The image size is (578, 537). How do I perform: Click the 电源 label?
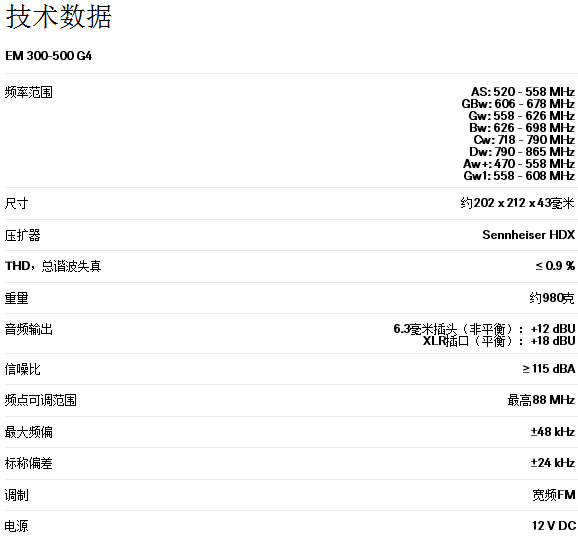click(16, 526)
